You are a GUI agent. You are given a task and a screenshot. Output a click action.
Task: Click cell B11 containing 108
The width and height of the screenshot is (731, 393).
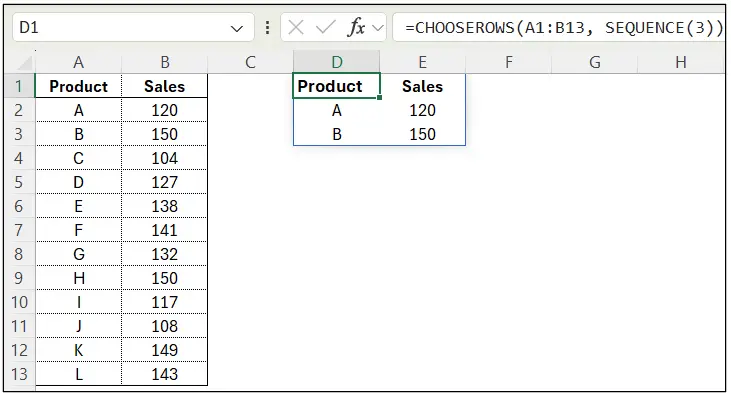pos(165,326)
